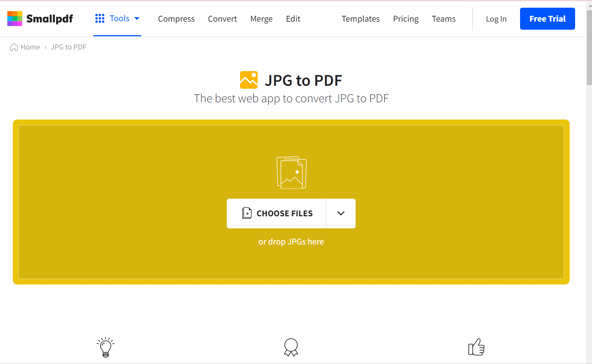Click the Free Trial button
592x364 pixels.
tap(547, 18)
